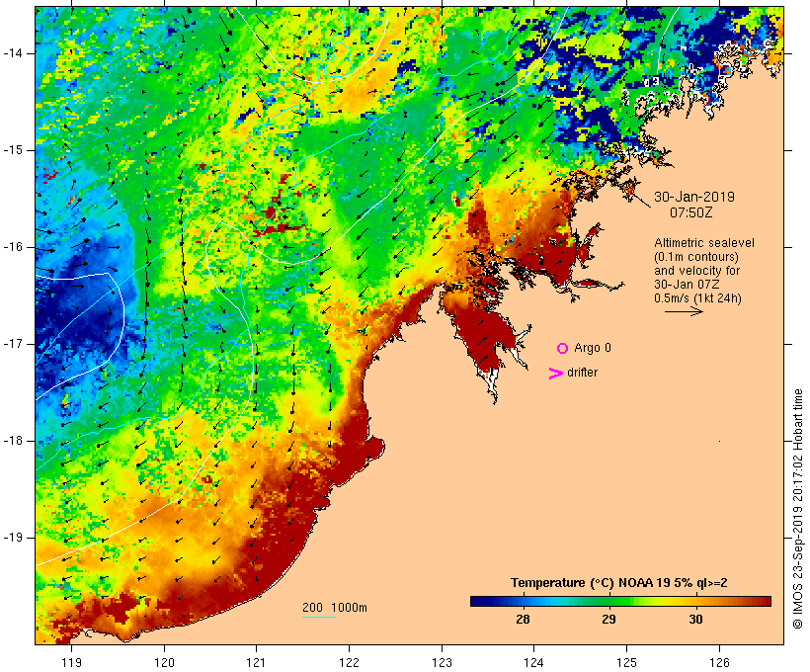Click the IMOS copyright timestamp text
The width and height of the screenshot is (810, 672).
pyautogui.click(x=797, y=509)
